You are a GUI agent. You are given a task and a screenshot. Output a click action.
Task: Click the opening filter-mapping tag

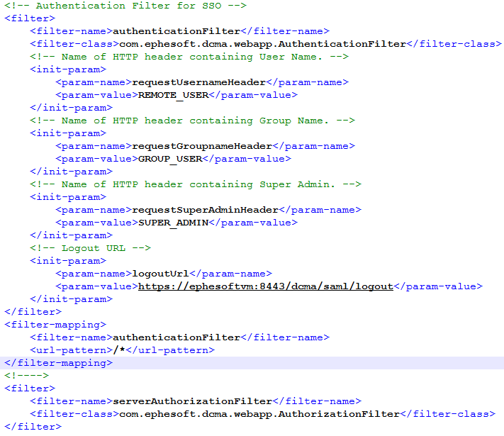55,325
